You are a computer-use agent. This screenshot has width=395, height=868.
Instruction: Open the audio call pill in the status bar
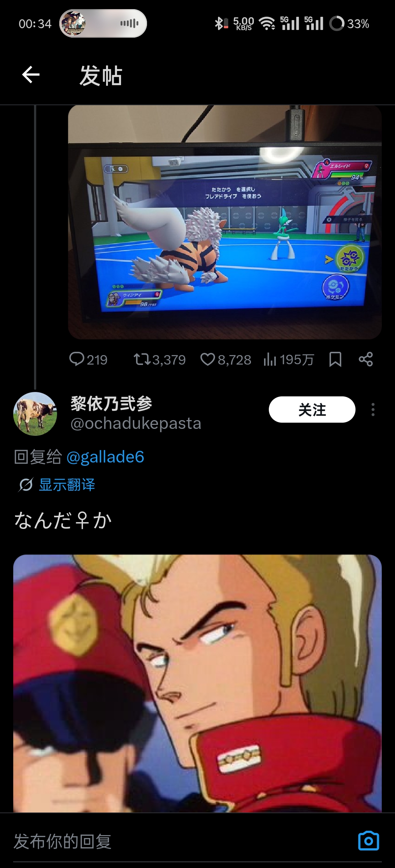[x=103, y=23]
